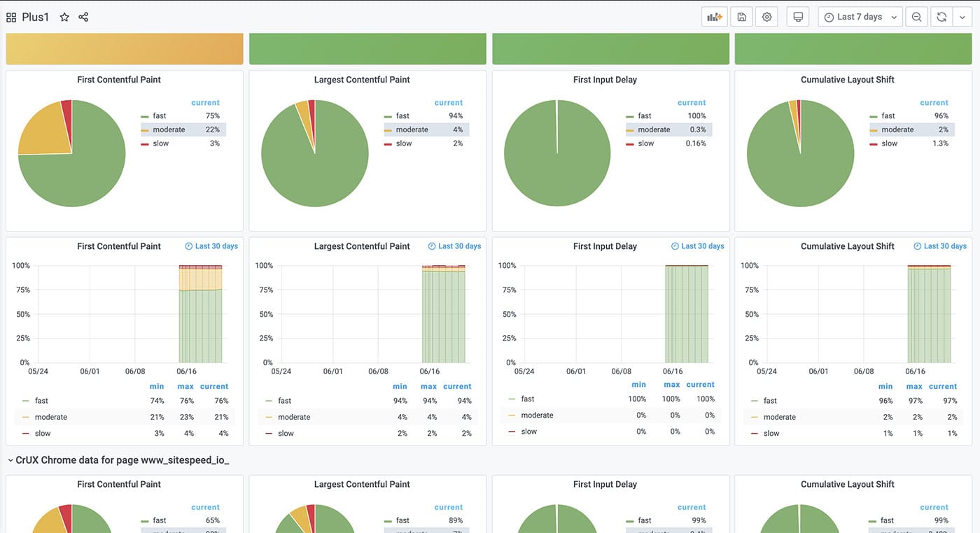
Task: Click Last 30 days clock icon on Largest Contentful Paint graph
Action: tap(432, 246)
